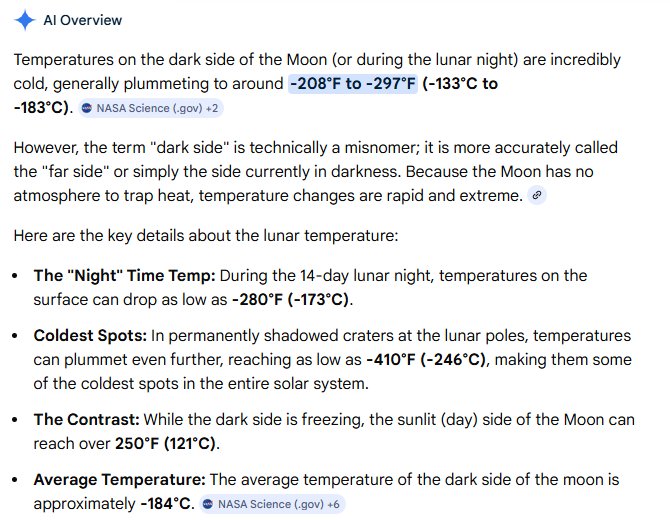Click the bold "-184°C" average value

pyautogui.click(x=166, y=504)
